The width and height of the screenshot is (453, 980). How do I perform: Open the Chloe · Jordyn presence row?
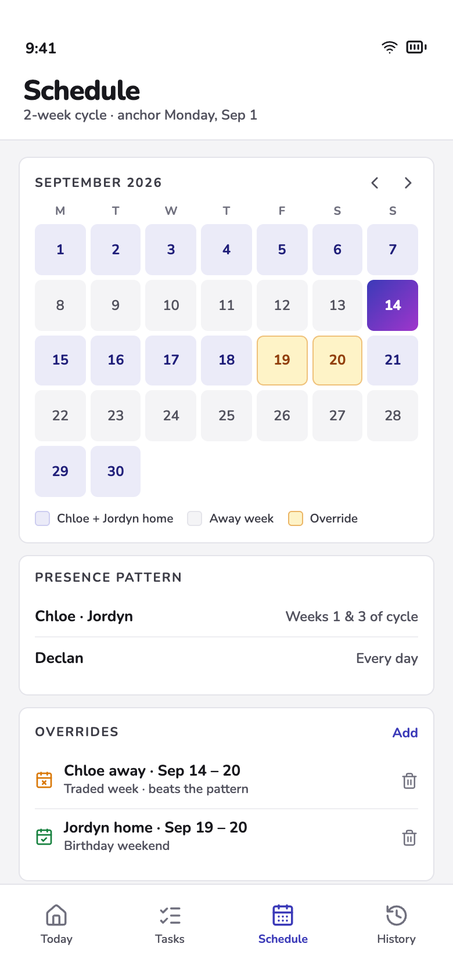pos(227,617)
